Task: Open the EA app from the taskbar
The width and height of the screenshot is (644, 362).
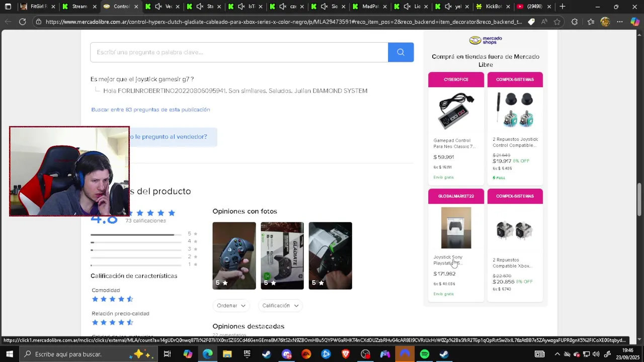Action: (306, 354)
